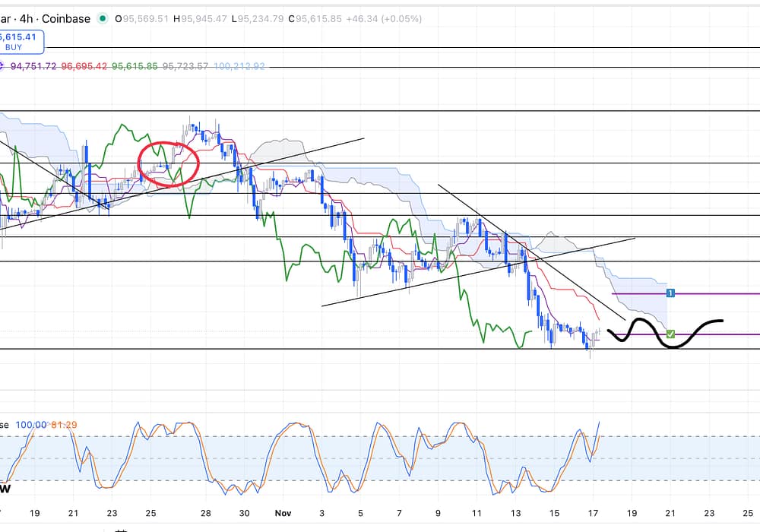Click the purple indicator icon beside 94,751.72
Screen dimensions: 760x532
[x=3, y=66]
